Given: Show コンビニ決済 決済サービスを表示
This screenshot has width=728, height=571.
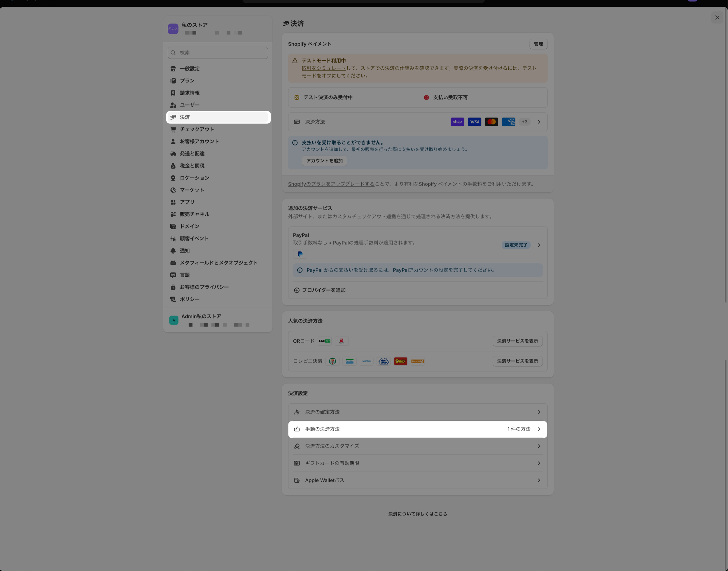Looking at the screenshot, I should [x=517, y=361].
